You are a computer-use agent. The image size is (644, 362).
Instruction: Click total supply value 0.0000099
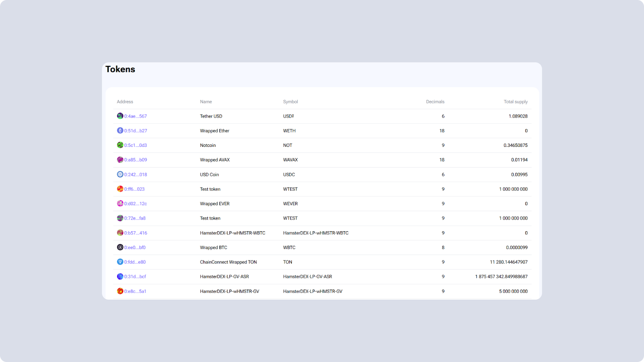(517, 247)
